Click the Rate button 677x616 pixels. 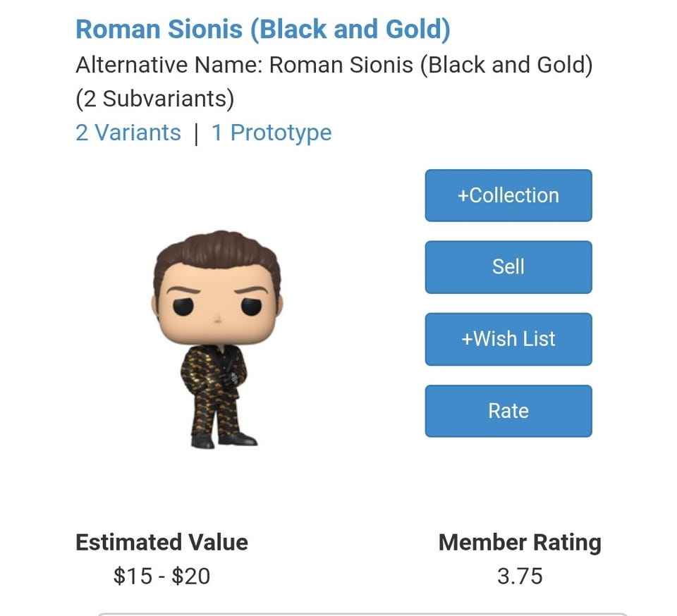[x=508, y=411]
